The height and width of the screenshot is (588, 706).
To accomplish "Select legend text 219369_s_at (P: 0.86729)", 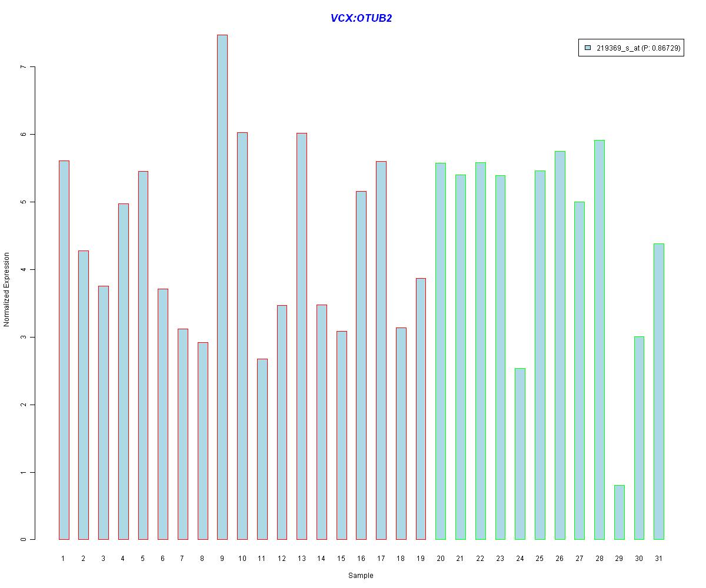I will pyautogui.click(x=638, y=48).
